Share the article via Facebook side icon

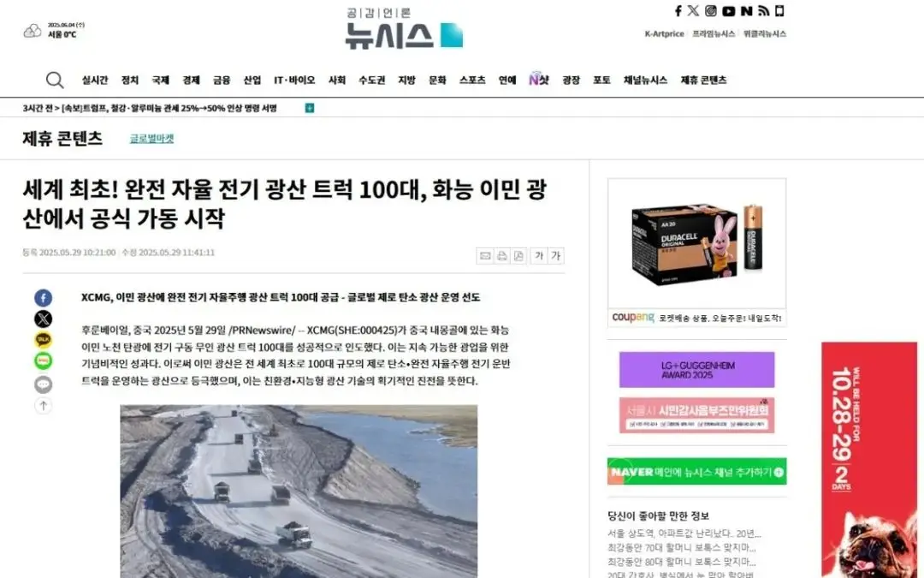43,298
